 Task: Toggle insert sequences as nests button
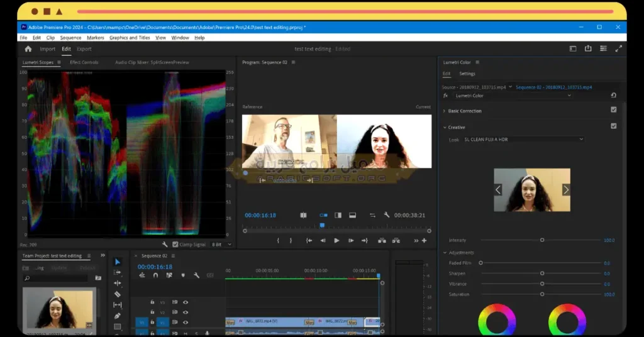pos(142,275)
